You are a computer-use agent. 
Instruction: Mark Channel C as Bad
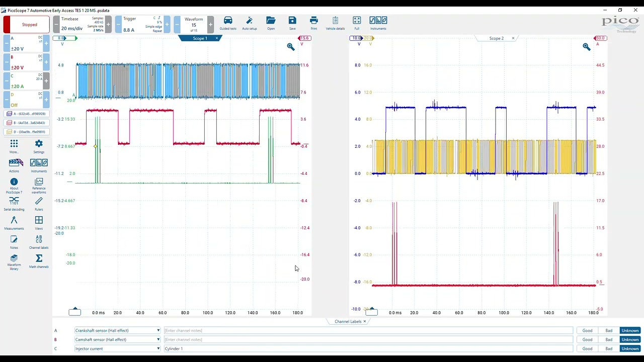[x=609, y=348]
